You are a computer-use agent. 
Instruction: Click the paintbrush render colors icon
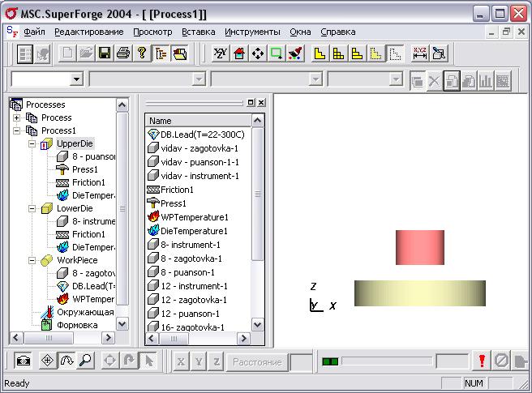tap(295, 53)
